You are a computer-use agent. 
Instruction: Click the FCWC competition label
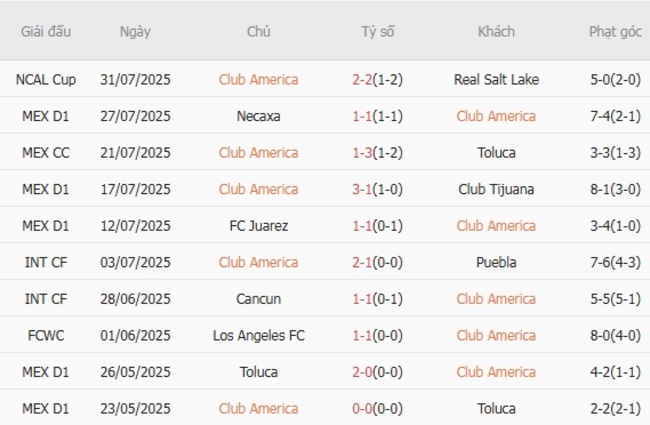[46, 335]
